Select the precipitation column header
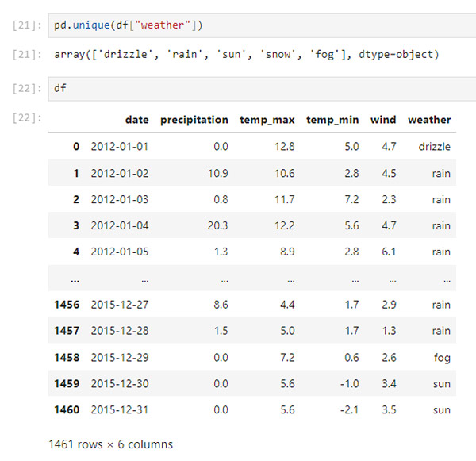The height and width of the screenshot is (461, 476). point(194,120)
